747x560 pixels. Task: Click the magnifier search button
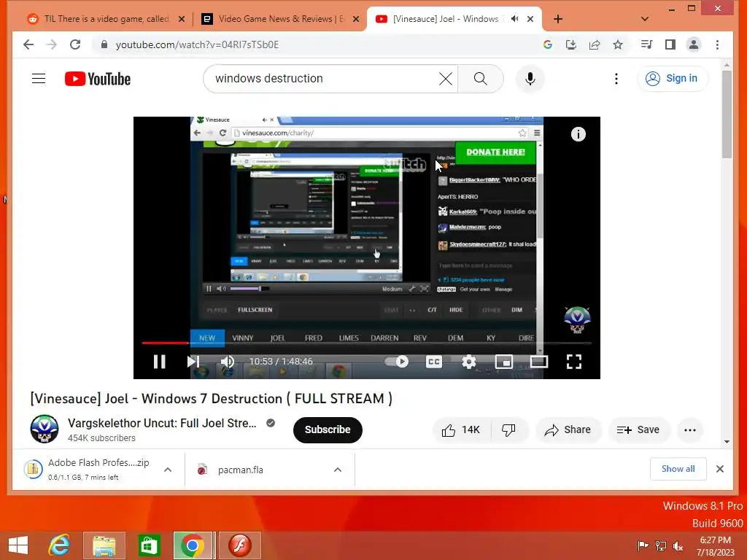point(480,79)
